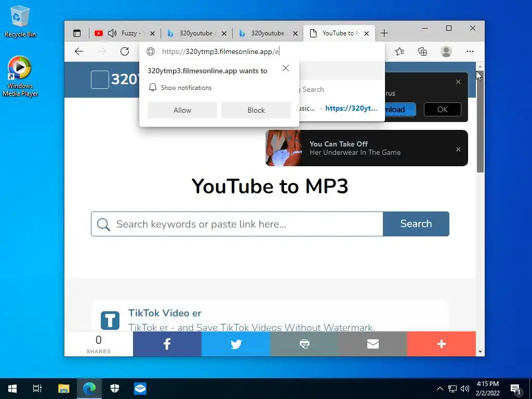The image size is (532, 399).
Task: Select the Windows Media Player shortcut
Action: [x=20, y=76]
